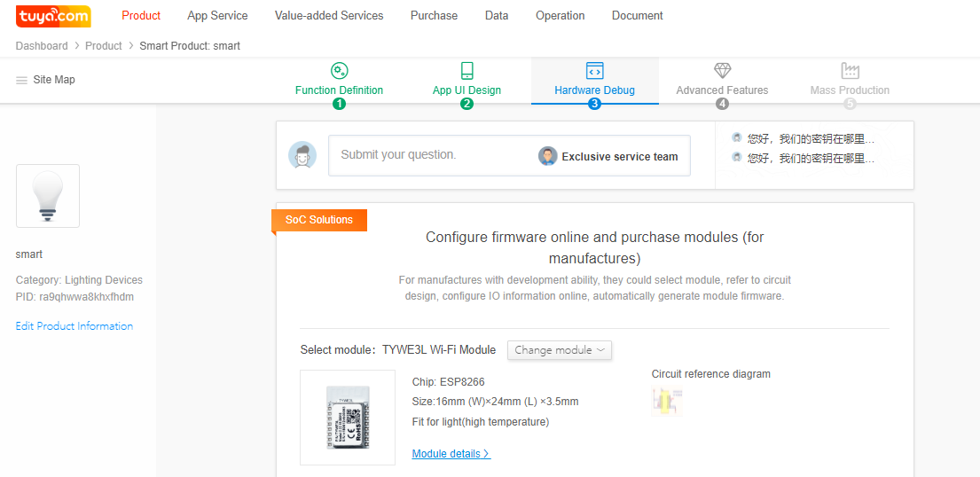The height and width of the screenshot is (477, 980).
Task: Click Edit Product Information link
Action: 74,326
